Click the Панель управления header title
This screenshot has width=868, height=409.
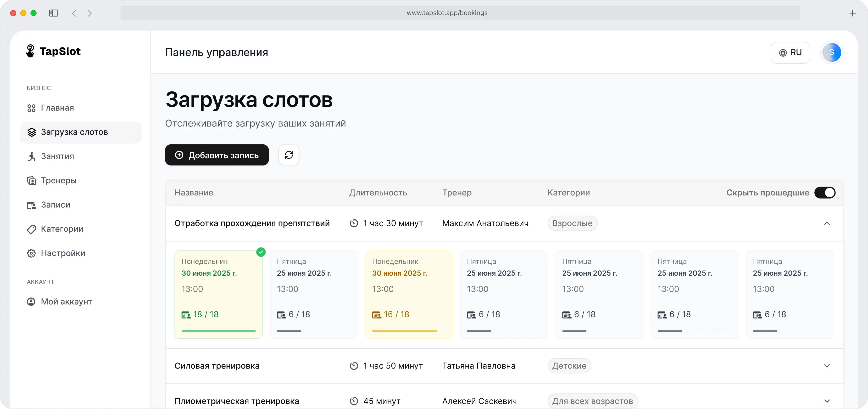point(217,53)
